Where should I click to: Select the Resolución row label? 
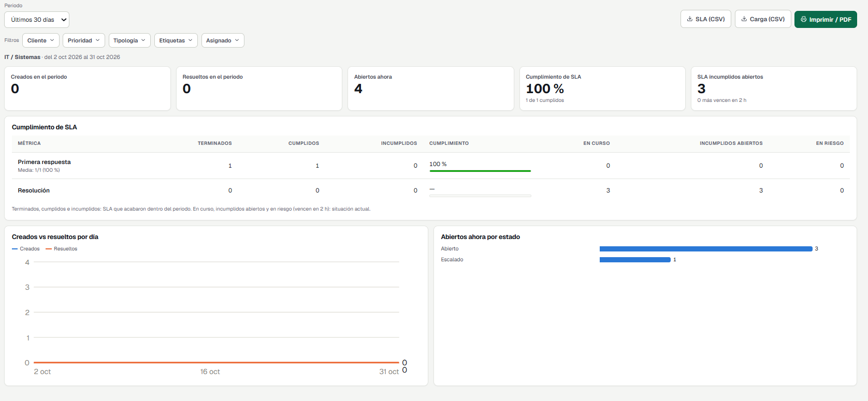pyautogui.click(x=34, y=190)
